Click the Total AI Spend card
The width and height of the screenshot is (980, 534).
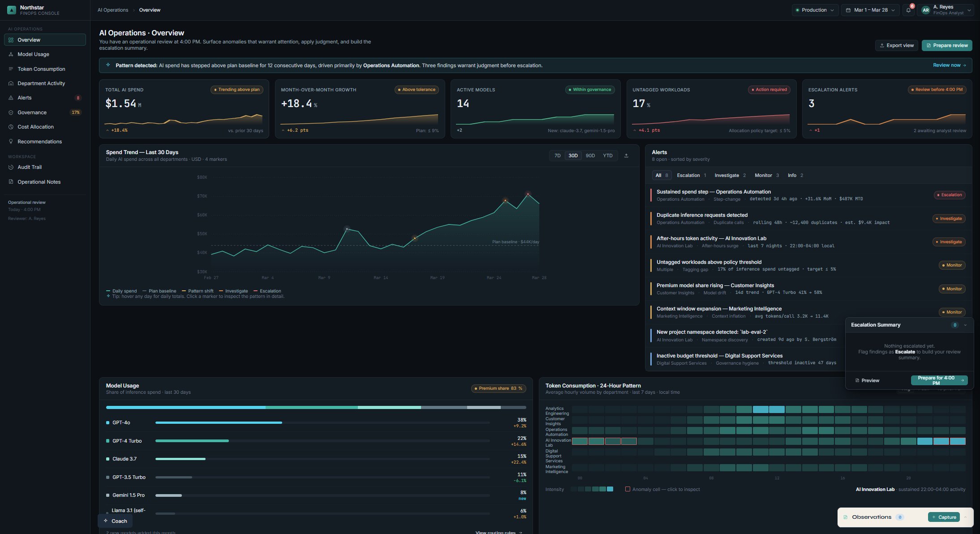184,109
